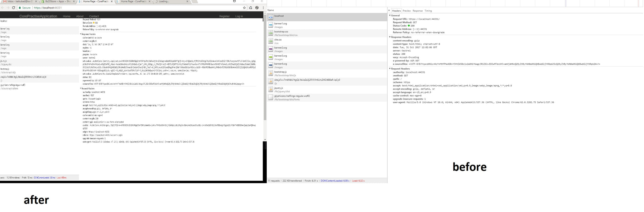Collapse the right-side Request Headers section
The image size is (644, 212).
[390, 69]
